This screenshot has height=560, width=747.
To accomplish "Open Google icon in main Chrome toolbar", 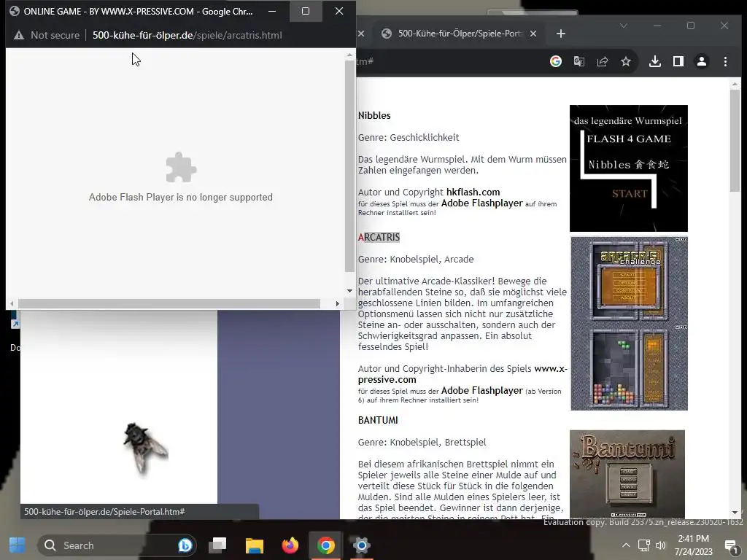I will click(x=555, y=61).
